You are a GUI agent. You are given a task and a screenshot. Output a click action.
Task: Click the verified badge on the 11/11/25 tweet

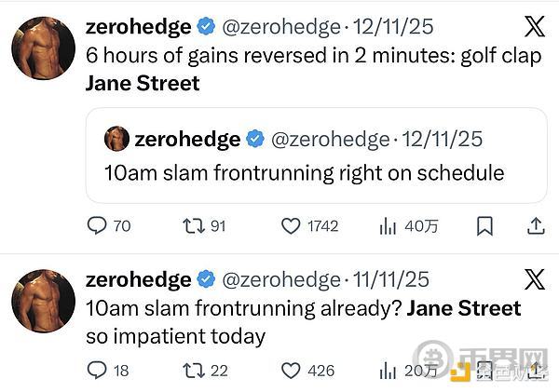coord(207,279)
